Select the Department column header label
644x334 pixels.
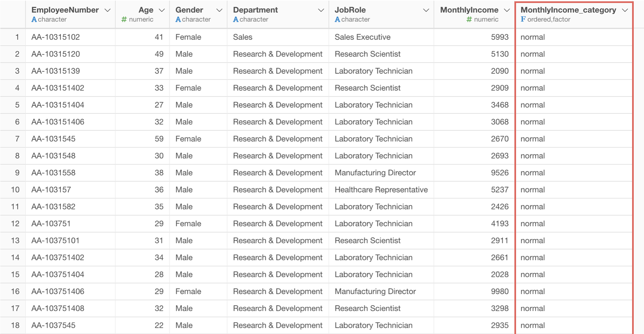pos(255,10)
